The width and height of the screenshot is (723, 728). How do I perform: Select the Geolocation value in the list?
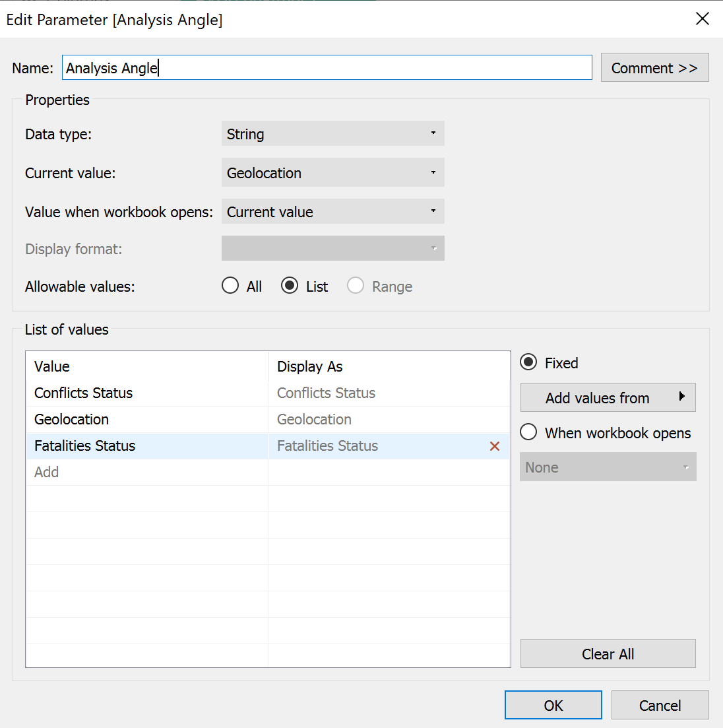(72, 419)
